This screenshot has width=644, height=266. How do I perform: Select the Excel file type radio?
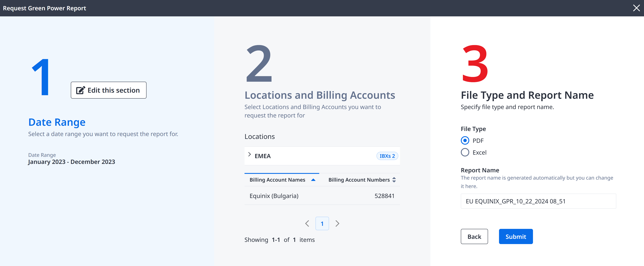pos(465,152)
